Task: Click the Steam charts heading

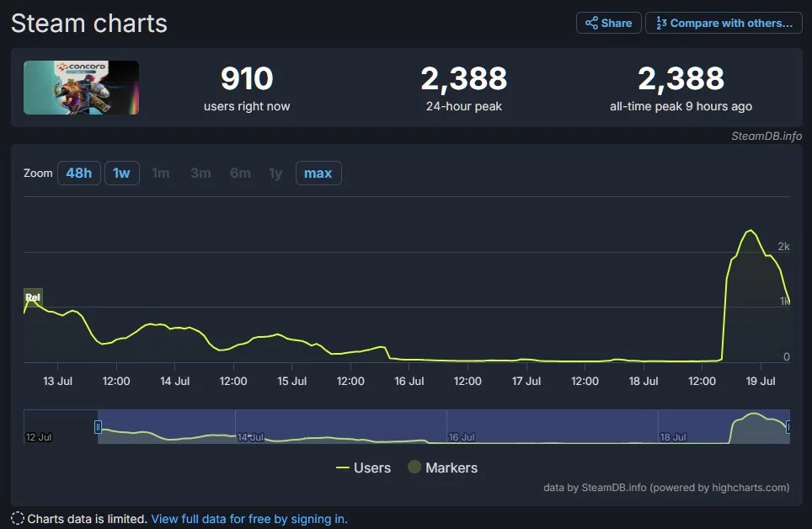Action: (89, 24)
